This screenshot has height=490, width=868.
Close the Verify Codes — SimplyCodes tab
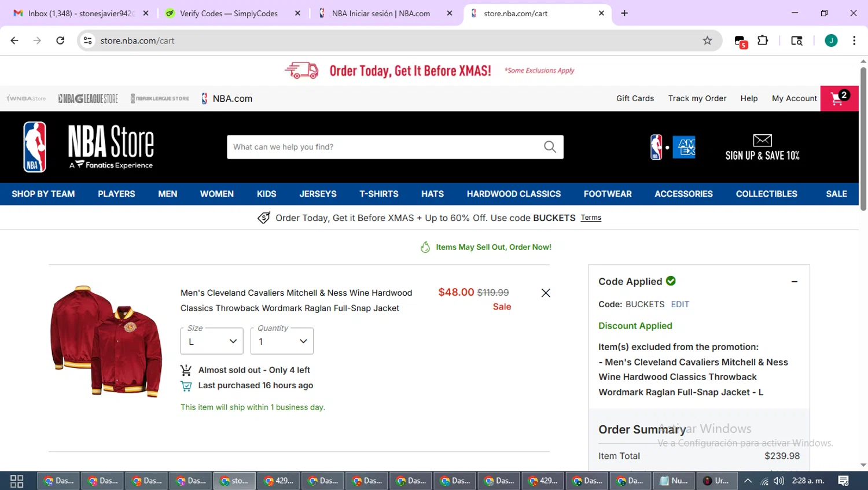click(x=297, y=13)
